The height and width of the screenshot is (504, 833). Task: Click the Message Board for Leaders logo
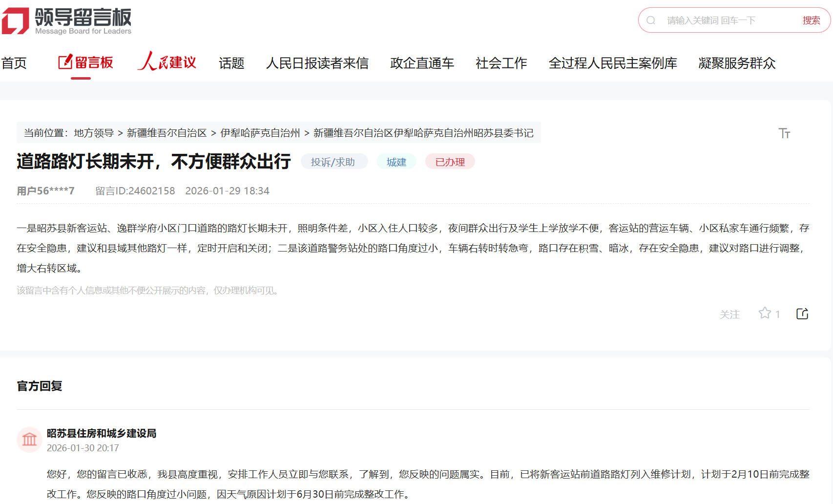pos(67,21)
